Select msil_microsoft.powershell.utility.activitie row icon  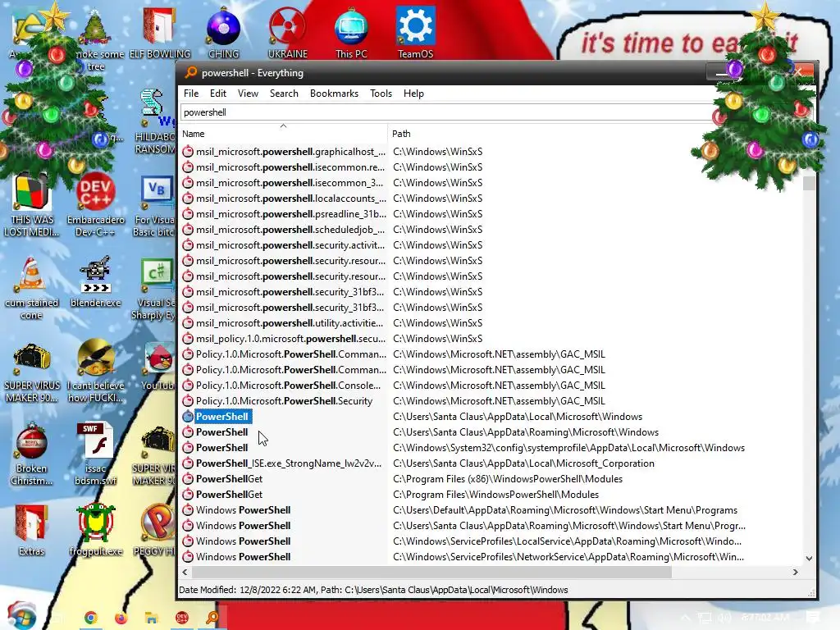[x=188, y=323]
